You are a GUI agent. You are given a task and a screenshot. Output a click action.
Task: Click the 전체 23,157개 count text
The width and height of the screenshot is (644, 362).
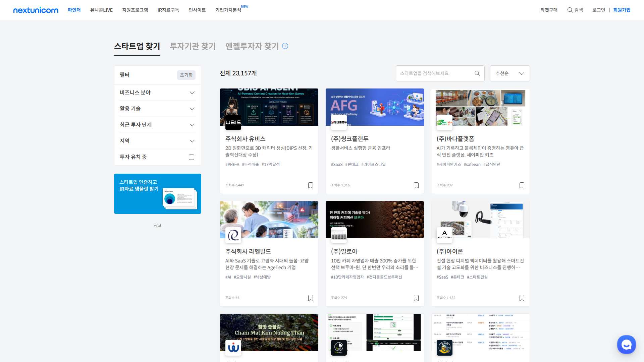[238, 73]
